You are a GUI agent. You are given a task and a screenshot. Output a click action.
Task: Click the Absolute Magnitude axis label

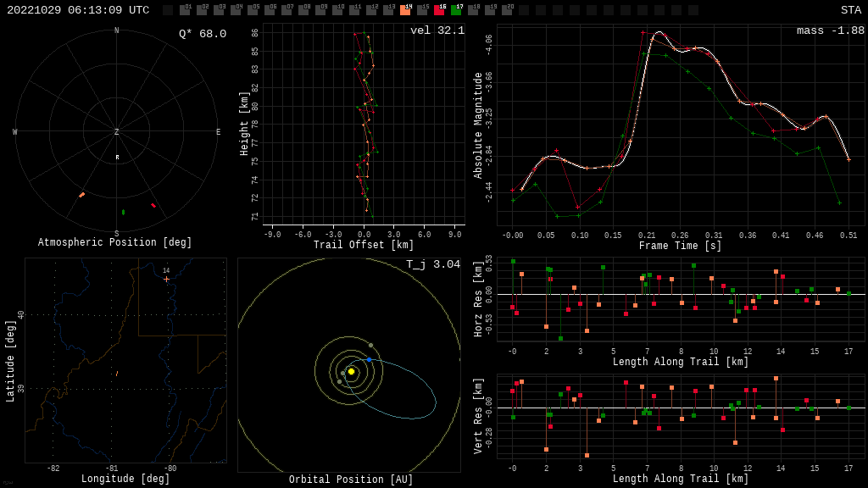478,125
